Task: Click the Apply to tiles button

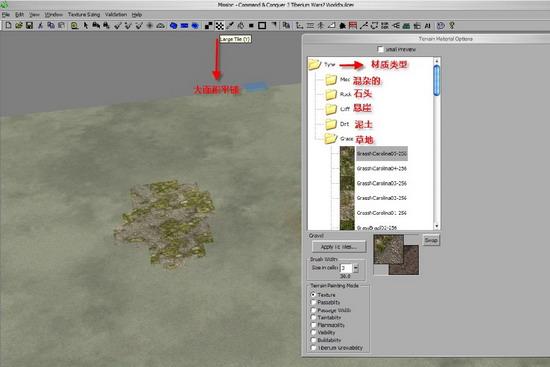Action: click(x=339, y=247)
